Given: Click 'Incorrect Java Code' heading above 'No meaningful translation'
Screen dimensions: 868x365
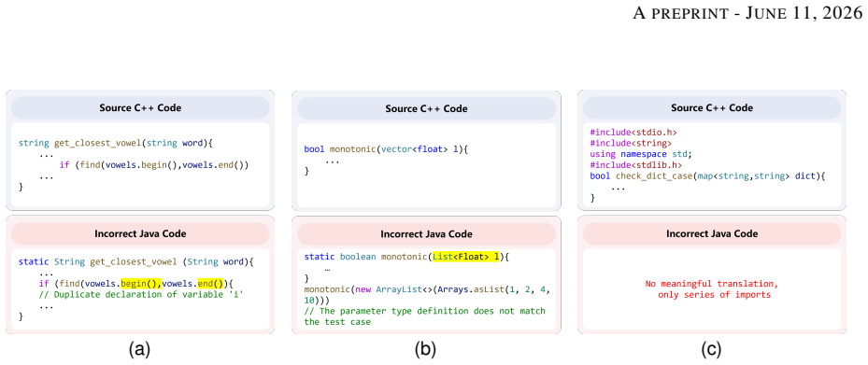Looking at the screenshot, I should pyautogui.click(x=712, y=233).
